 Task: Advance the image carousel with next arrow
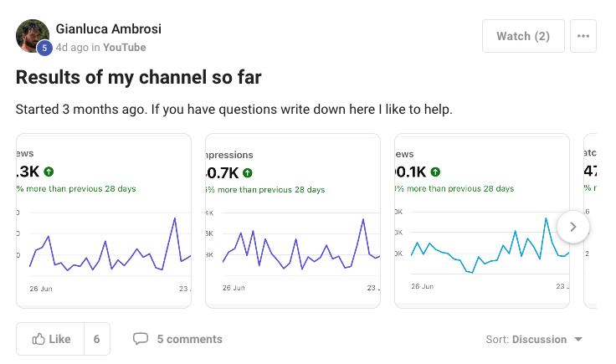[x=573, y=226]
